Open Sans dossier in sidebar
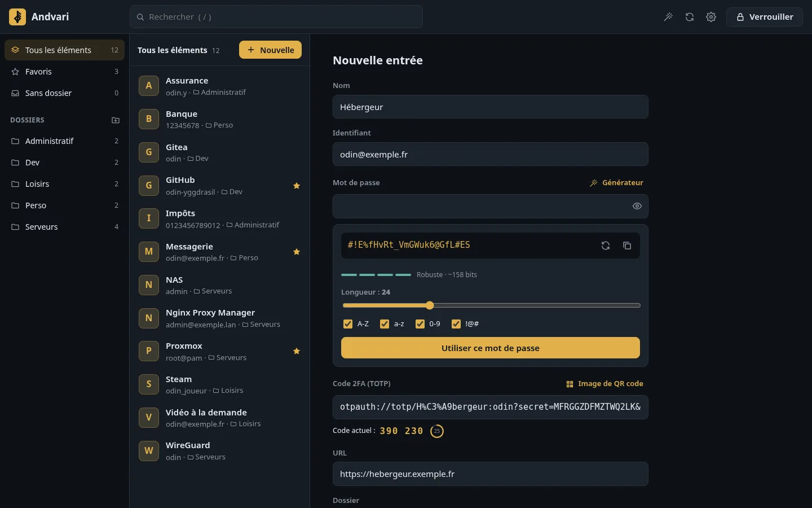Screen dimensions: 812x508 coord(64,93)
